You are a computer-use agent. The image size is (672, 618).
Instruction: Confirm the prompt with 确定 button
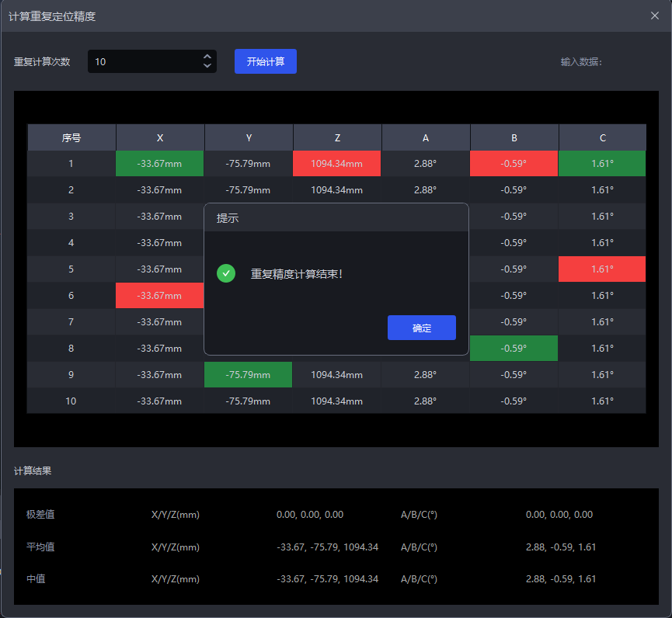click(x=421, y=328)
